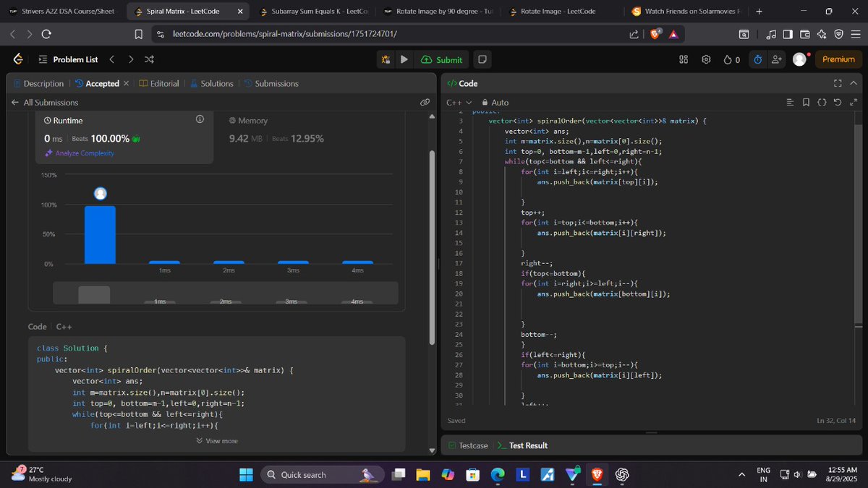Click the avatar marker above the chart bar

pos(101,193)
